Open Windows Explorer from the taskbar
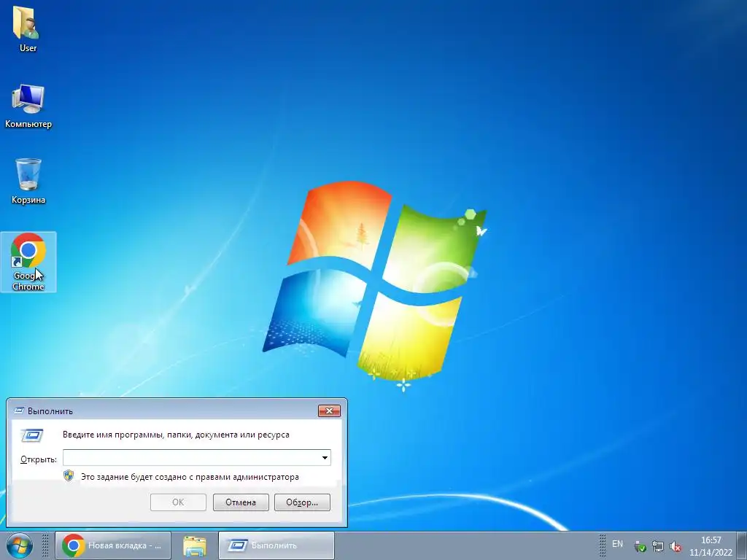The height and width of the screenshot is (560, 747). [195, 545]
